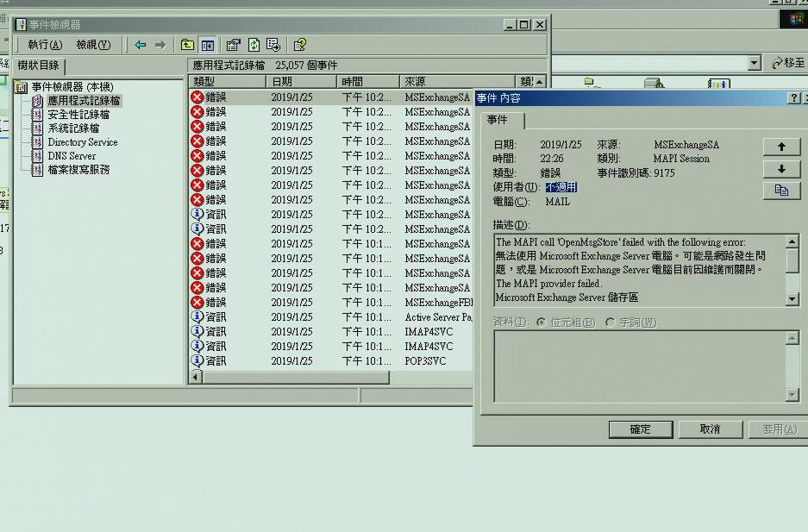
Task: Sort by the 日期 column header
Action: pyautogui.click(x=302, y=81)
